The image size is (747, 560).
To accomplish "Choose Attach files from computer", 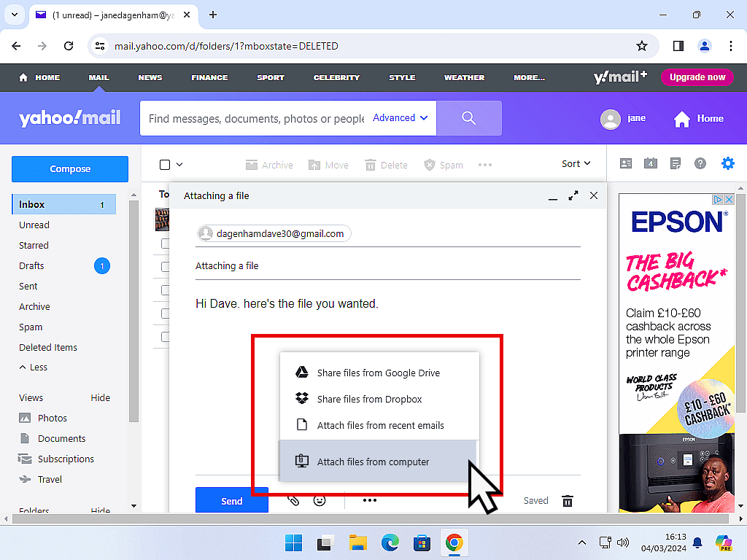I will 373,462.
